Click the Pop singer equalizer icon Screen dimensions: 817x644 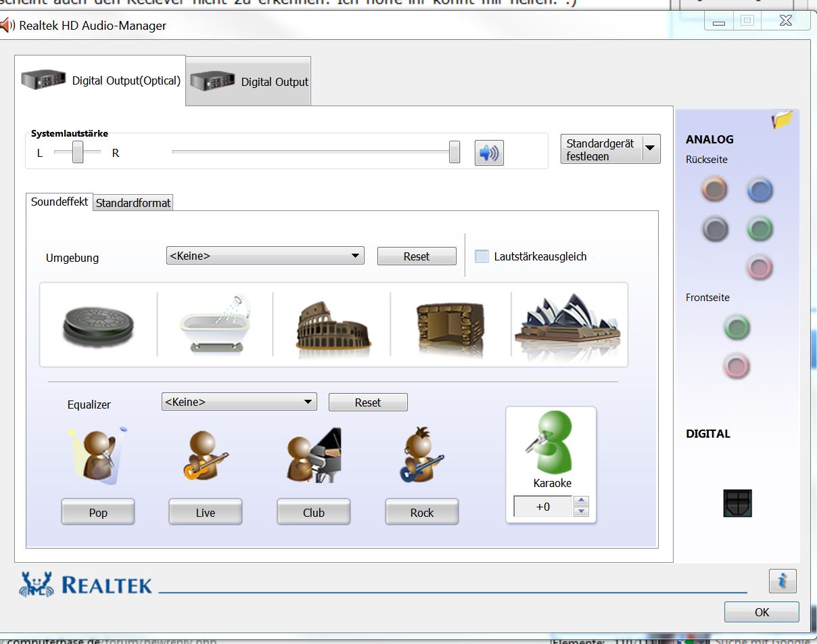(x=99, y=455)
